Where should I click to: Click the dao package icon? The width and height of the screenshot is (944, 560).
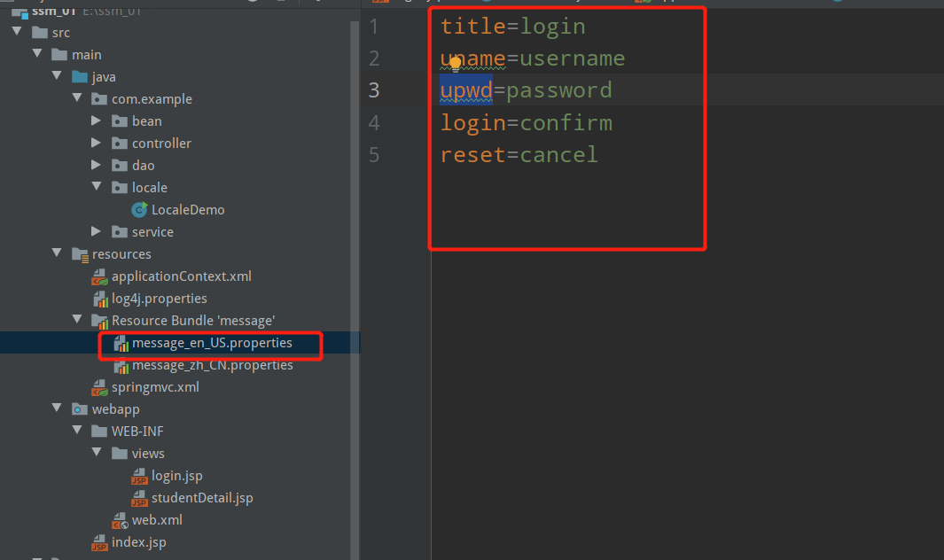click(x=120, y=166)
